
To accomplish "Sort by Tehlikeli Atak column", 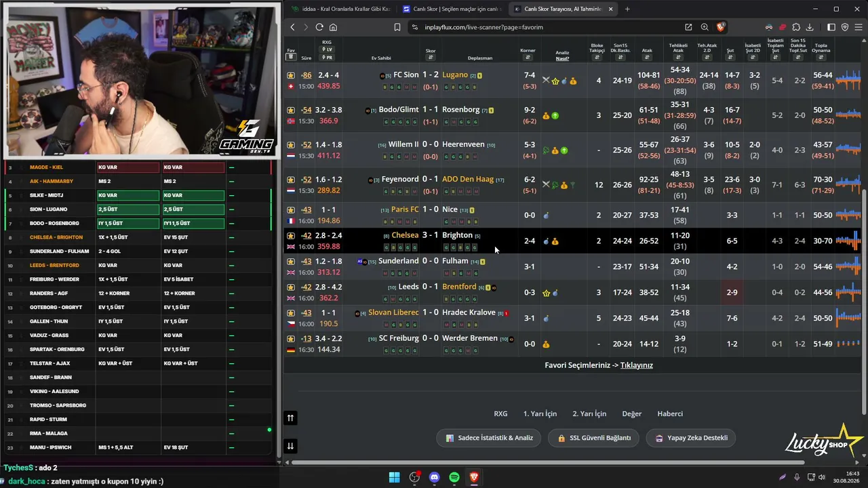I will point(678,58).
